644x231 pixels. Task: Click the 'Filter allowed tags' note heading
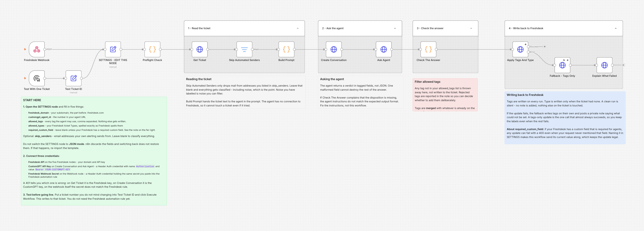click(428, 82)
